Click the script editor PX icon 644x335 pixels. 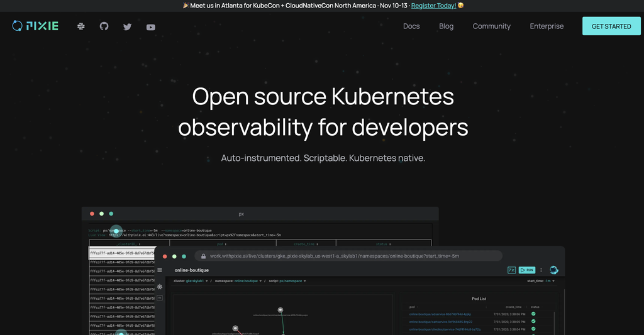pyautogui.click(x=511, y=270)
